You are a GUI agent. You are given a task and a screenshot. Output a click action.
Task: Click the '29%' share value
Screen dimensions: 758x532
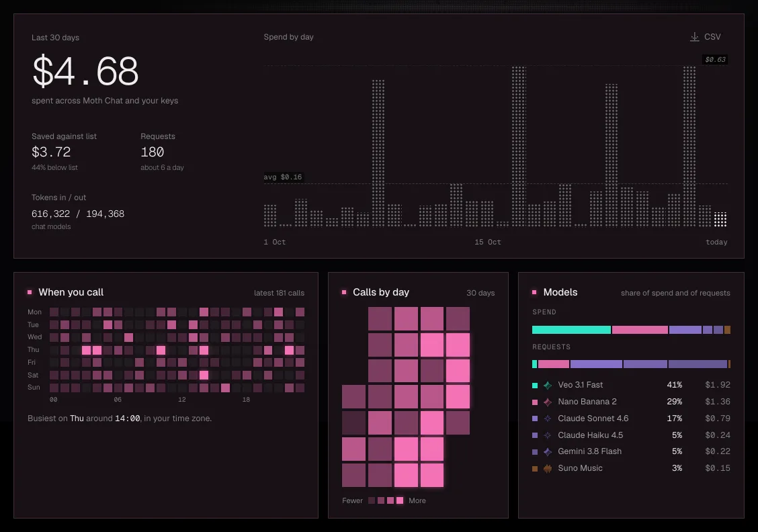pyautogui.click(x=675, y=402)
